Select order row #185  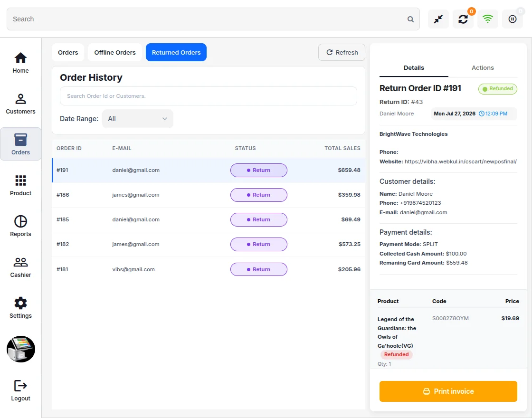209,219
